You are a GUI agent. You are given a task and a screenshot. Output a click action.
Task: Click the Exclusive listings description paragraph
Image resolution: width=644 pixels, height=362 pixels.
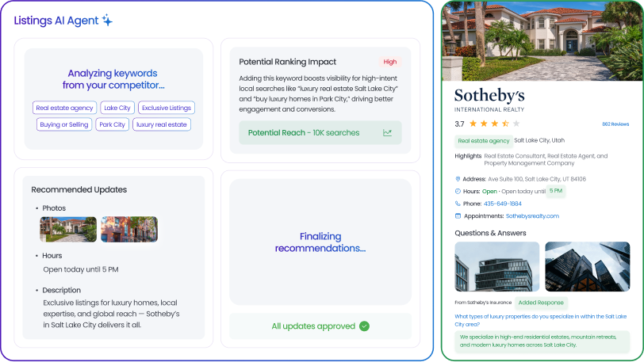pyautogui.click(x=111, y=314)
